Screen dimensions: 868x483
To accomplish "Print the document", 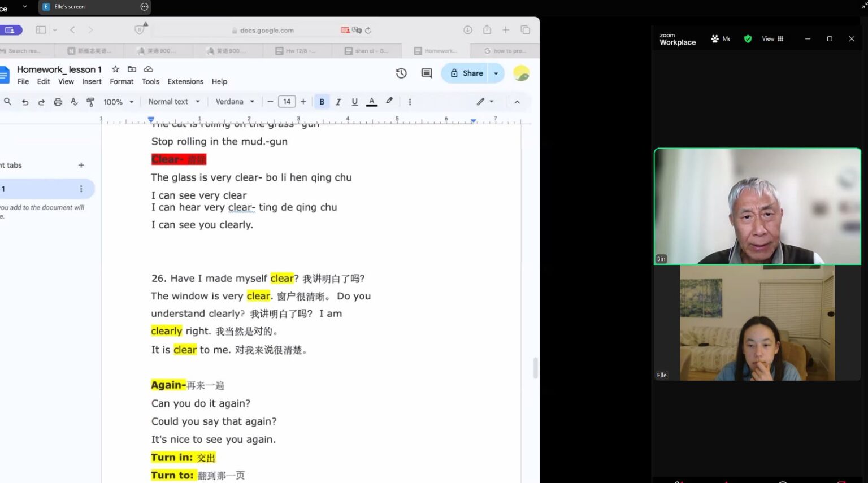I will click(58, 102).
